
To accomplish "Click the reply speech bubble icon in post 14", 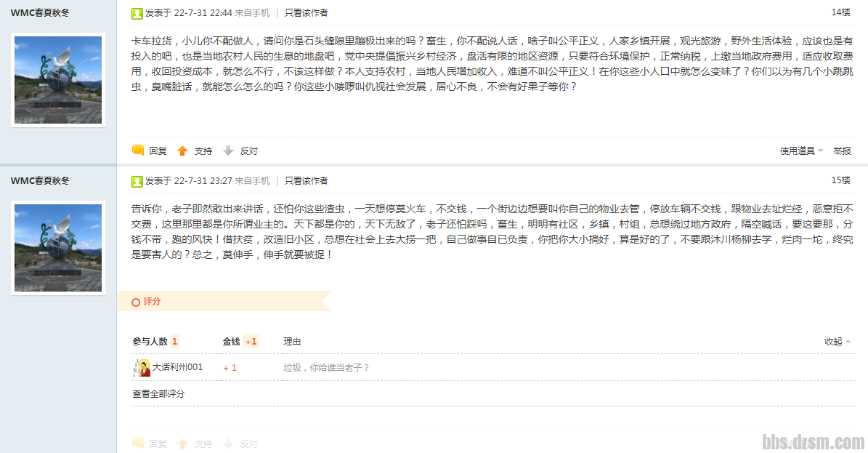I will pos(138,151).
